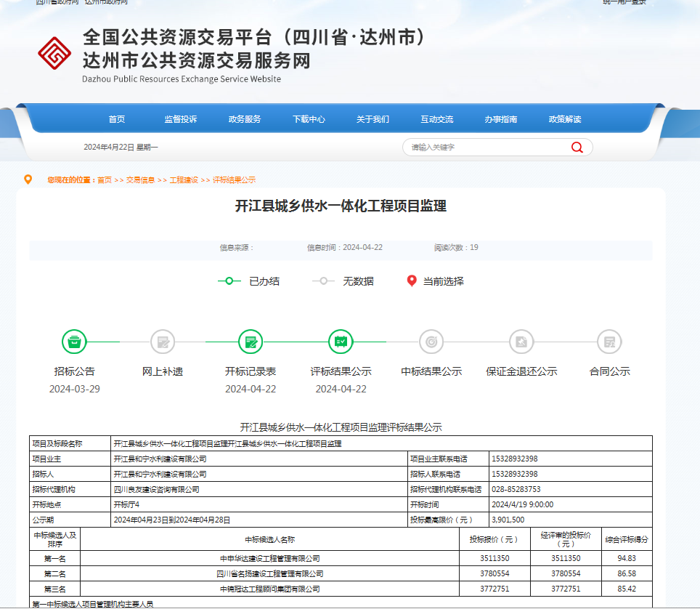700x609 pixels.
Task: Select the 评标结果公示 step icon
Action: tap(341, 342)
